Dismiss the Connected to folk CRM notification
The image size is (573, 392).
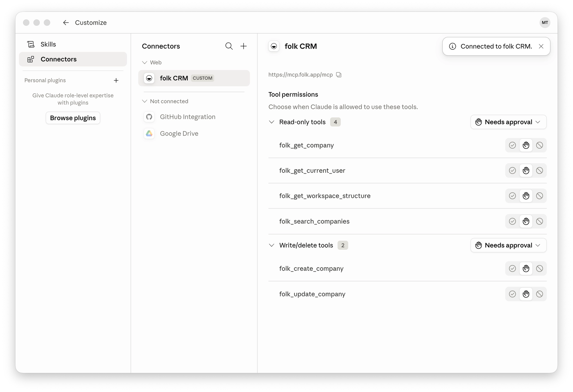(x=541, y=46)
